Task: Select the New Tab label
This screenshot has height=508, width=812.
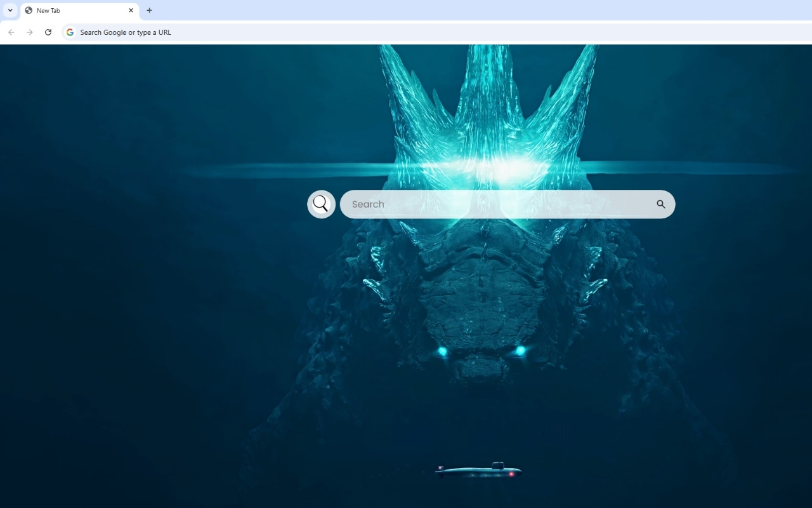Action: [x=49, y=10]
